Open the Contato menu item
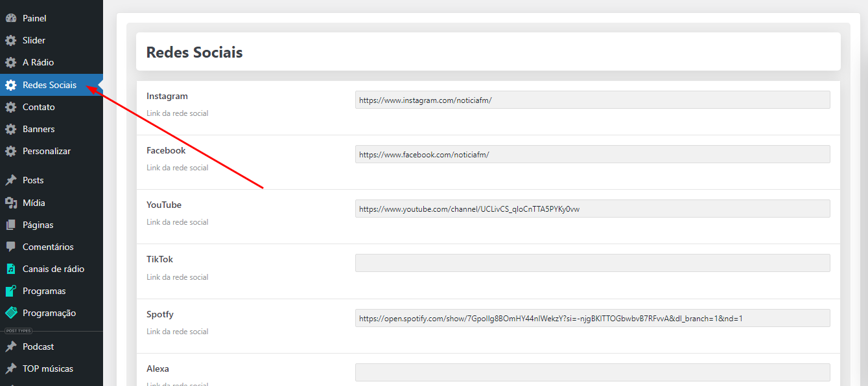This screenshot has width=868, height=386. pos(39,107)
